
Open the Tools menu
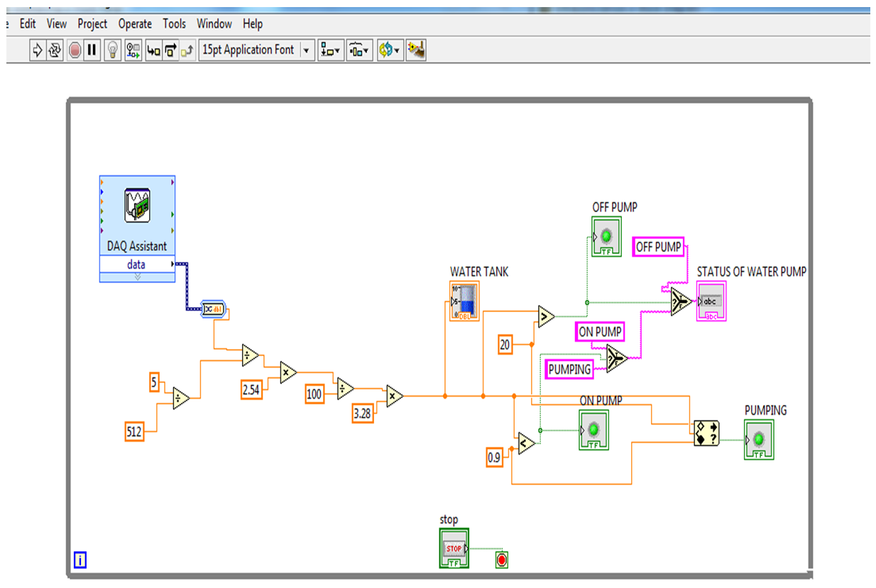(x=175, y=24)
